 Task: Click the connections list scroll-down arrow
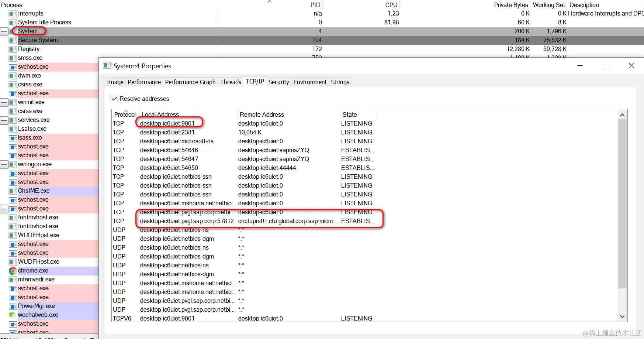[623, 316]
